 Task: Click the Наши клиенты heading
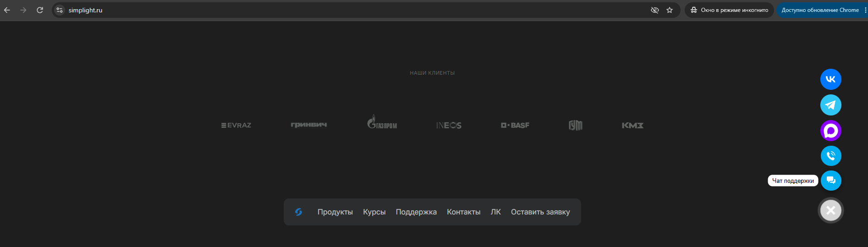click(x=432, y=73)
